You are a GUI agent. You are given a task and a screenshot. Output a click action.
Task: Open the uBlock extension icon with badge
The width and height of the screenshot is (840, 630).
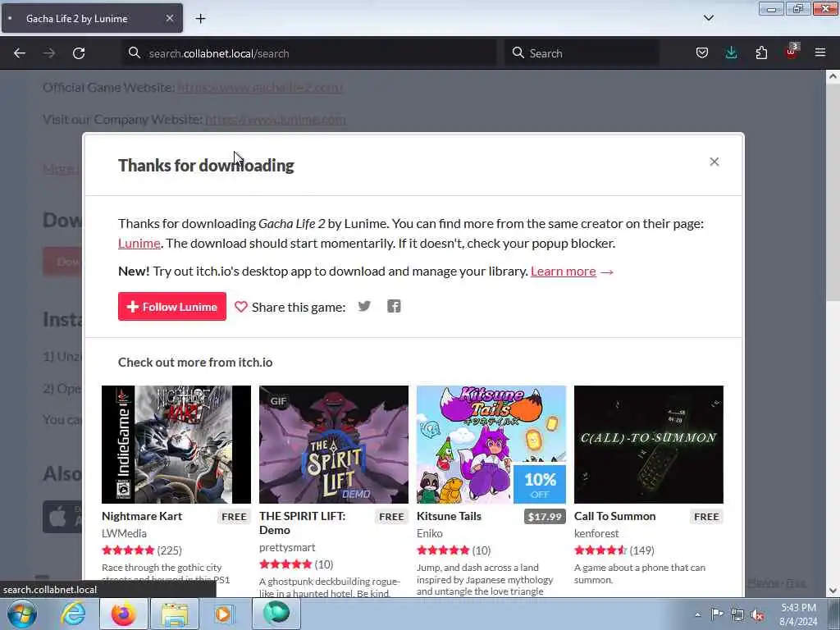point(792,52)
